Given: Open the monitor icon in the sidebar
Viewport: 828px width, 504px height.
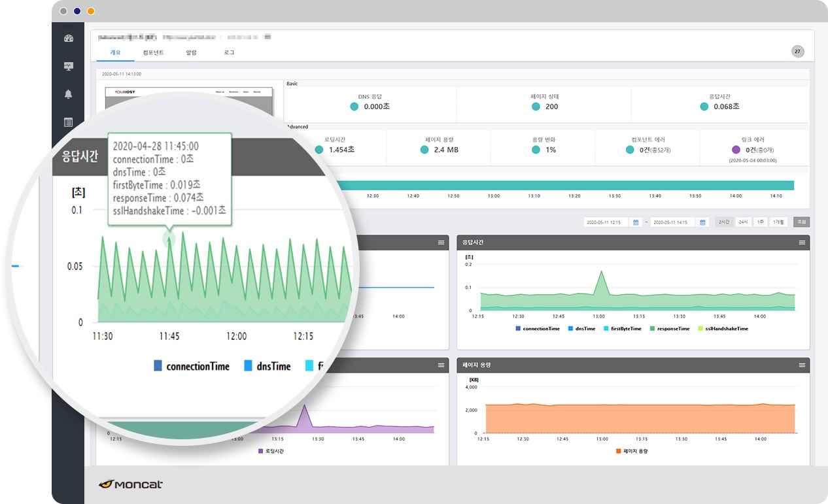Looking at the screenshot, I should [69, 66].
